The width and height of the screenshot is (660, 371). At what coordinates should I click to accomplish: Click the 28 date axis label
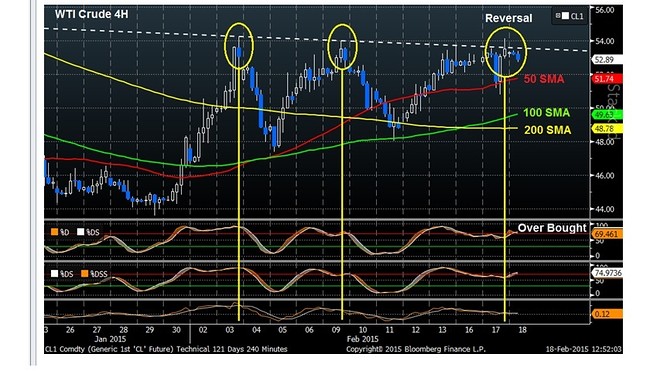click(123, 330)
